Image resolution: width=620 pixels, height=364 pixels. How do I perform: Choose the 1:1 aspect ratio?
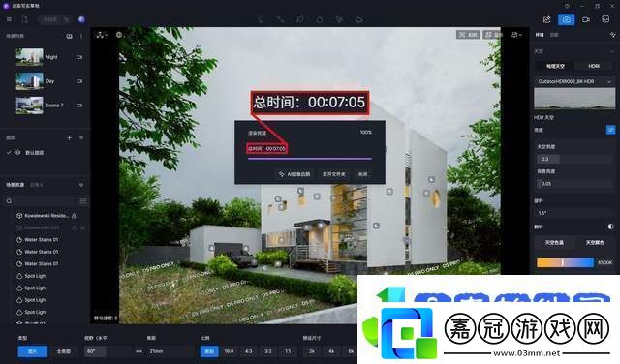pyautogui.click(x=288, y=351)
